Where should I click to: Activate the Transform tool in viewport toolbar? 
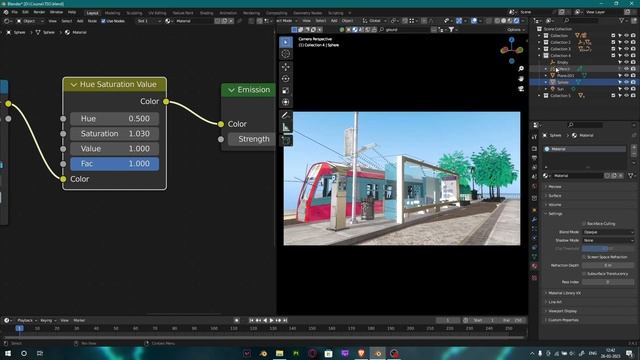[286, 102]
